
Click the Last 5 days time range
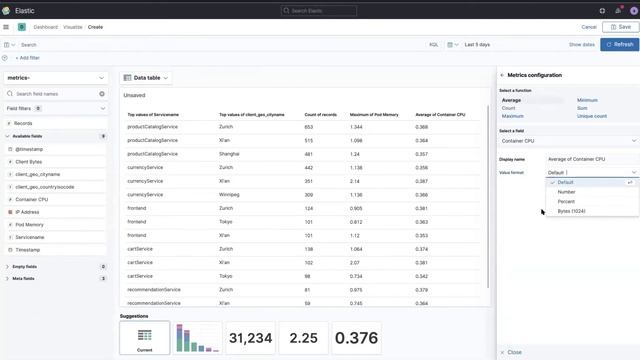pyautogui.click(x=477, y=44)
